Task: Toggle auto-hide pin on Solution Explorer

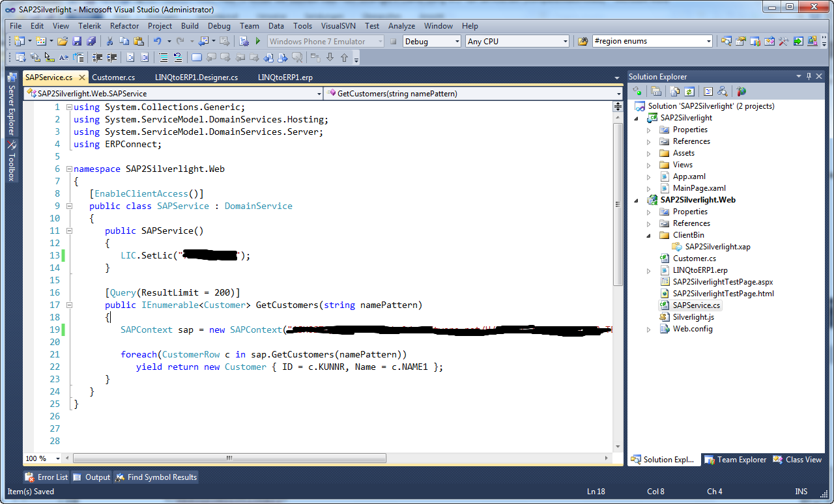Action: 809,76
